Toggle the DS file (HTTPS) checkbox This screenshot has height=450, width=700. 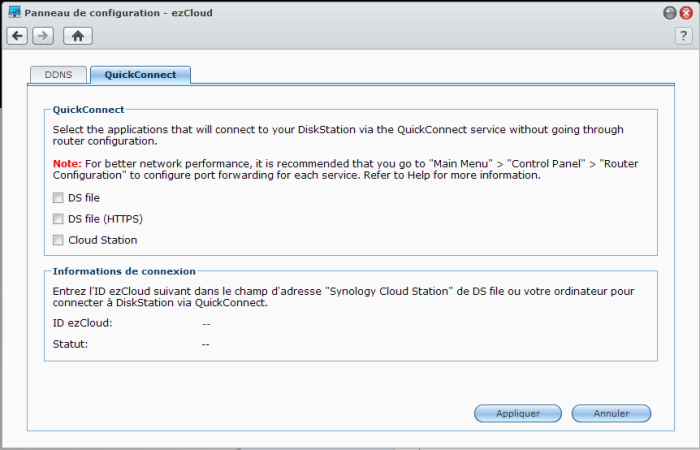(x=58, y=219)
